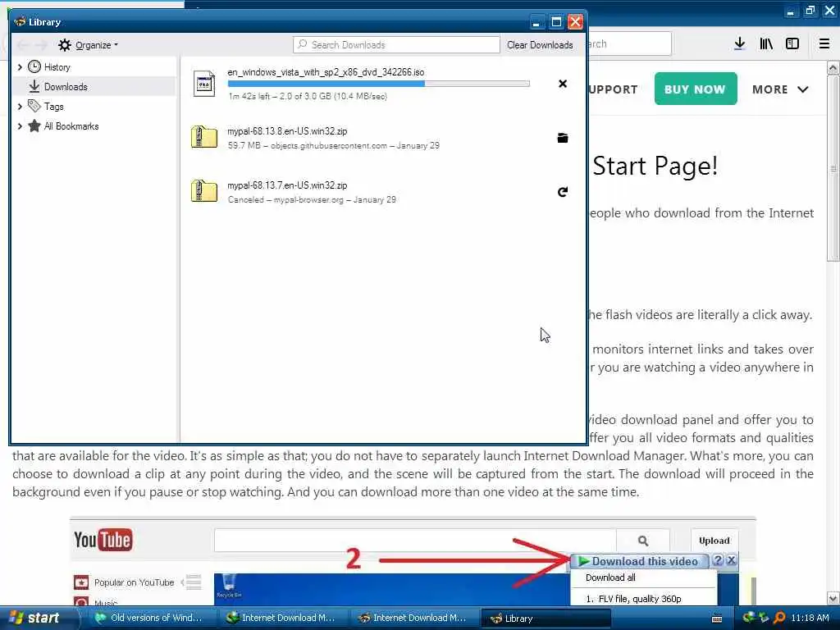Screen dimensions: 840x630
Task: Click filename mypal-68.13.8.en-US.win32.zip
Action: click(287, 131)
